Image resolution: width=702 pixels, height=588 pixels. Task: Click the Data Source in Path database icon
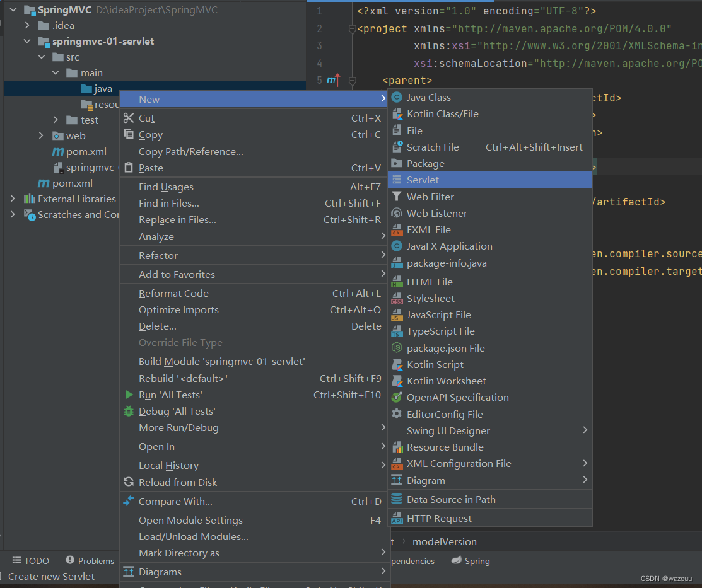coord(397,499)
